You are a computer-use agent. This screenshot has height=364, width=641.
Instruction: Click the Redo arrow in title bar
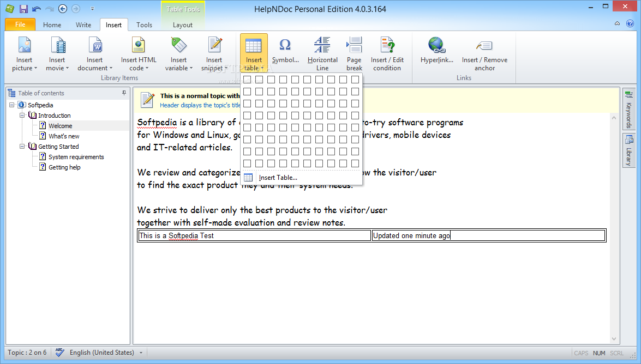50,9
